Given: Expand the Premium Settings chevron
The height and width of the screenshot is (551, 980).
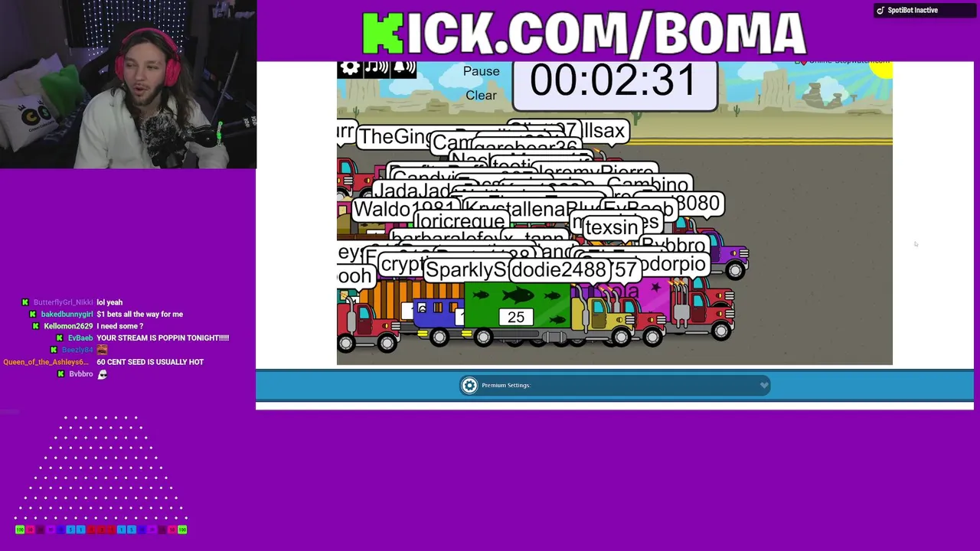Looking at the screenshot, I should [763, 385].
